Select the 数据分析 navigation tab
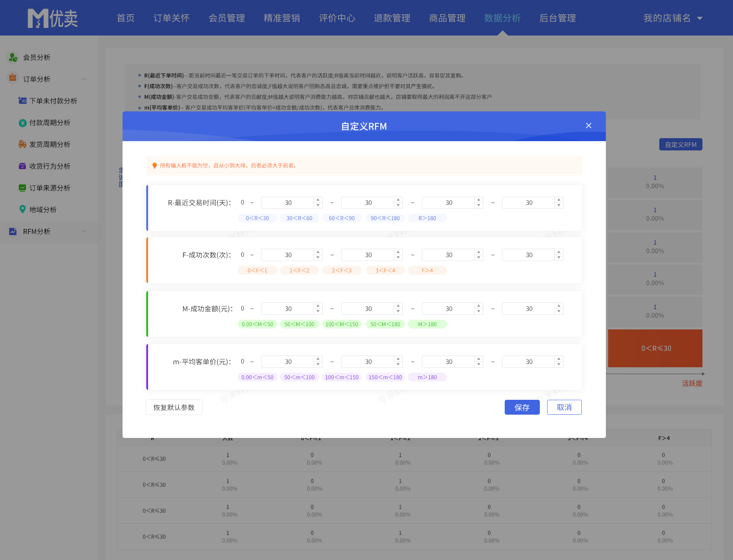The width and height of the screenshot is (733, 560). coord(502,18)
